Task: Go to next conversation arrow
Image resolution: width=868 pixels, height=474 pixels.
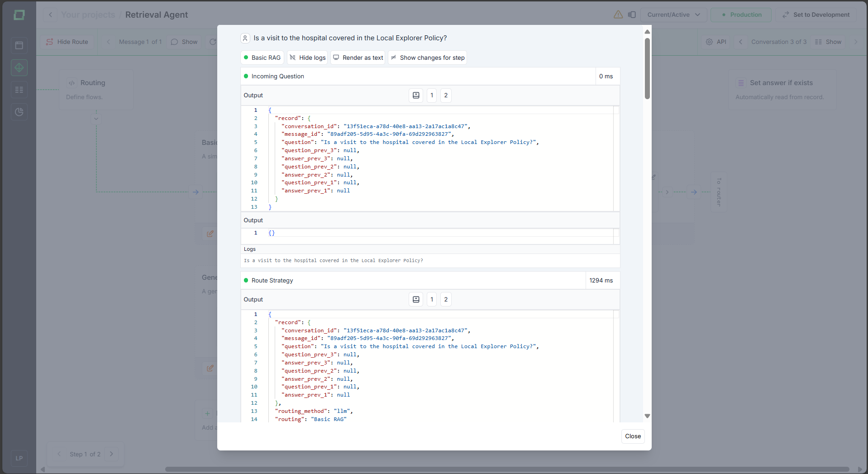Action: click(x=855, y=42)
